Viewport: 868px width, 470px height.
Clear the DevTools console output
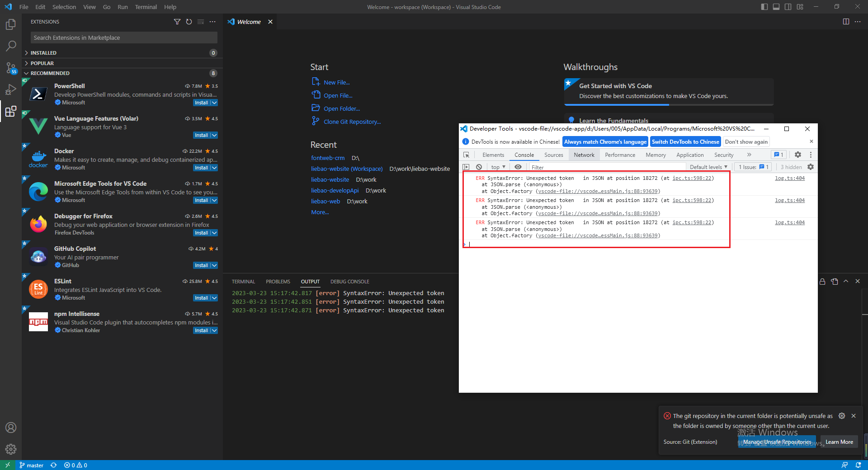[479, 167]
